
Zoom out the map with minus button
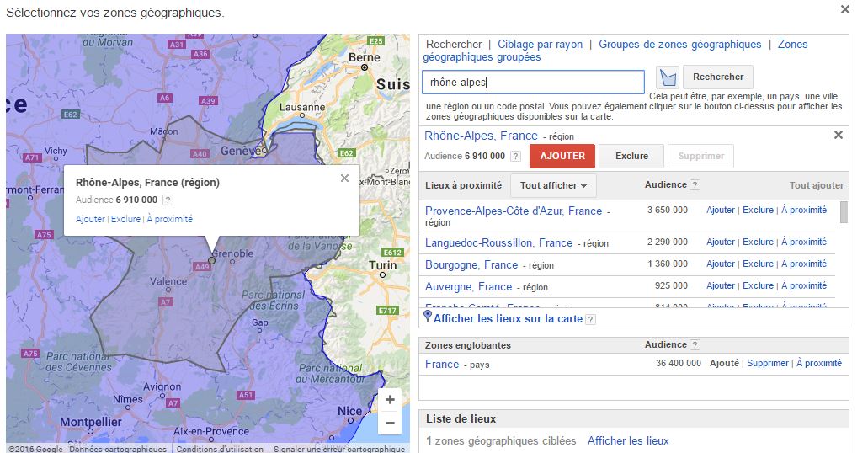(391, 423)
